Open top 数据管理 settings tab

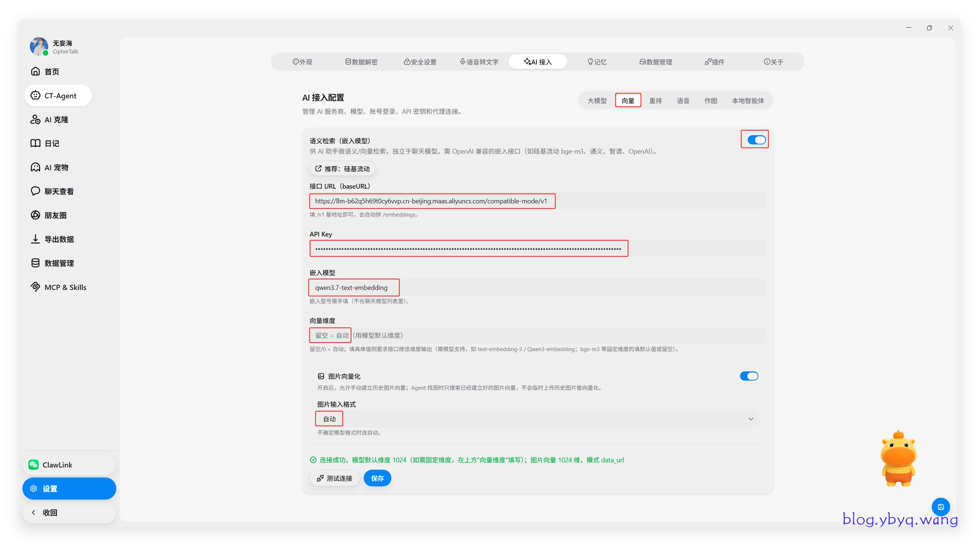click(x=656, y=62)
